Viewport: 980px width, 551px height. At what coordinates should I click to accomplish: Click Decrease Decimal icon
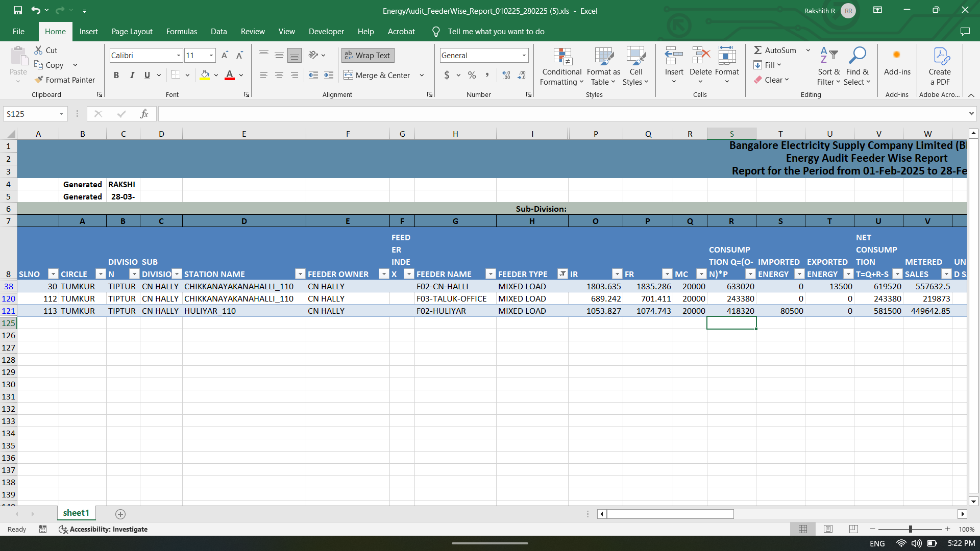tap(522, 75)
